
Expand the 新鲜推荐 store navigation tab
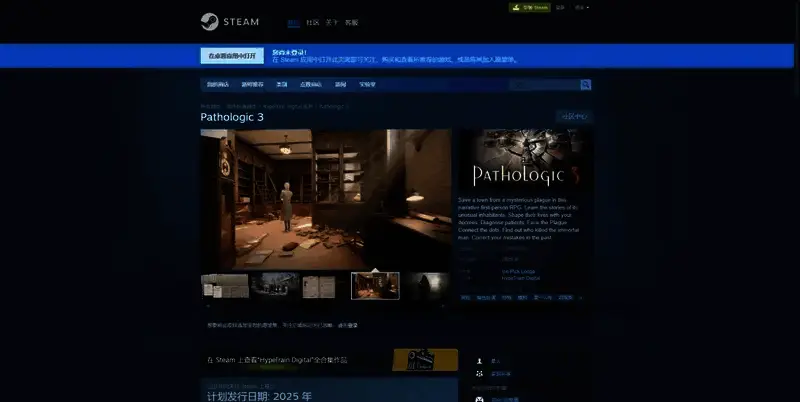pos(250,85)
